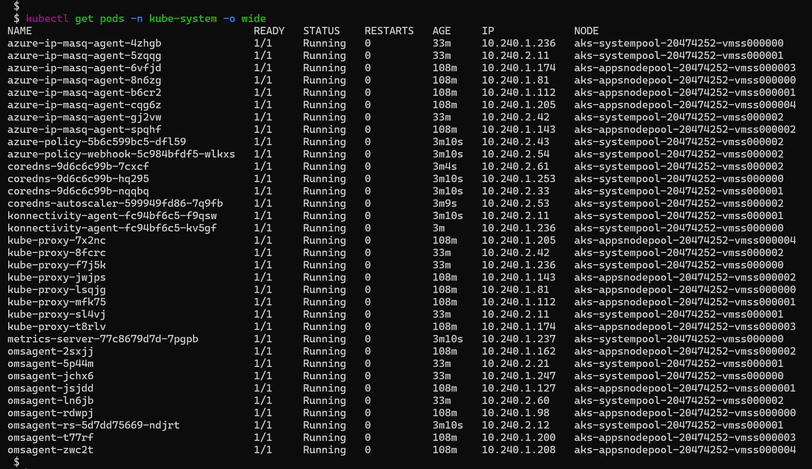Click IP address 10.240.1.253
Viewport: 812px width, 469px height.
pos(518,179)
